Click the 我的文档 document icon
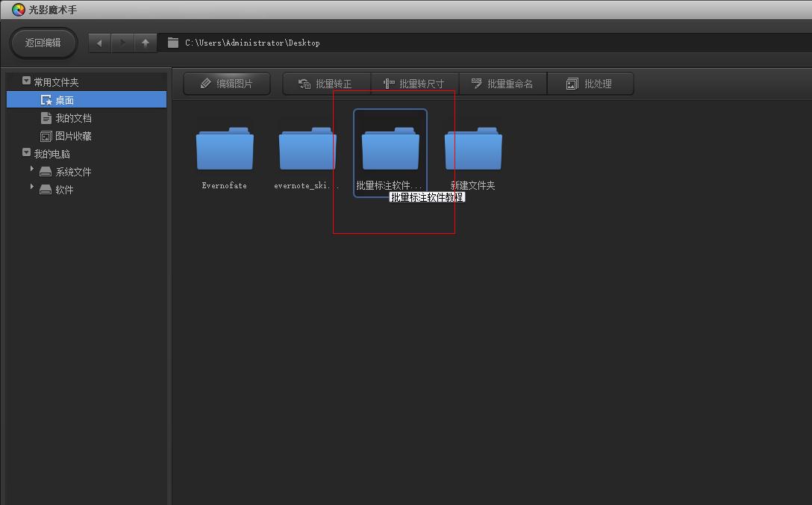Image resolution: width=812 pixels, height=505 pixels. (x=46, y=118)
